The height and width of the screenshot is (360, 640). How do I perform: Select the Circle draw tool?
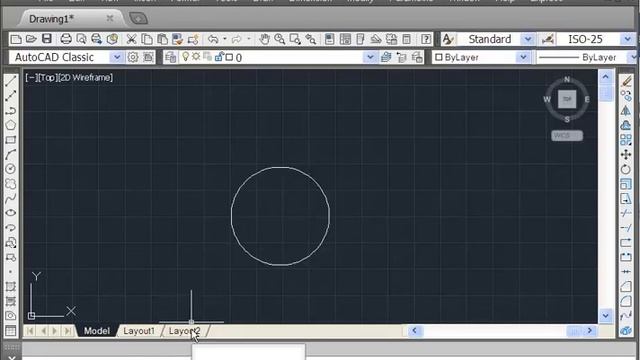click(x=11, y=169)
